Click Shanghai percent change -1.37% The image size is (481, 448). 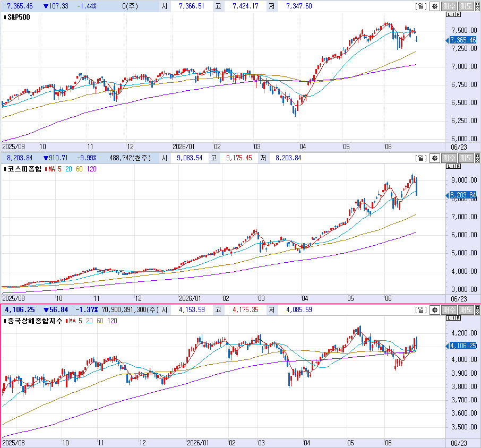click(x=87, y=309)
